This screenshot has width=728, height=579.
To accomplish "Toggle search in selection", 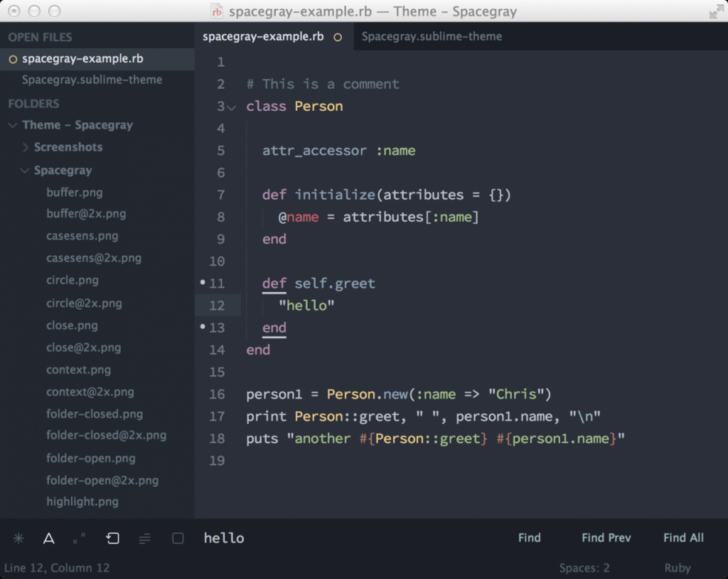I will (144, 539).
